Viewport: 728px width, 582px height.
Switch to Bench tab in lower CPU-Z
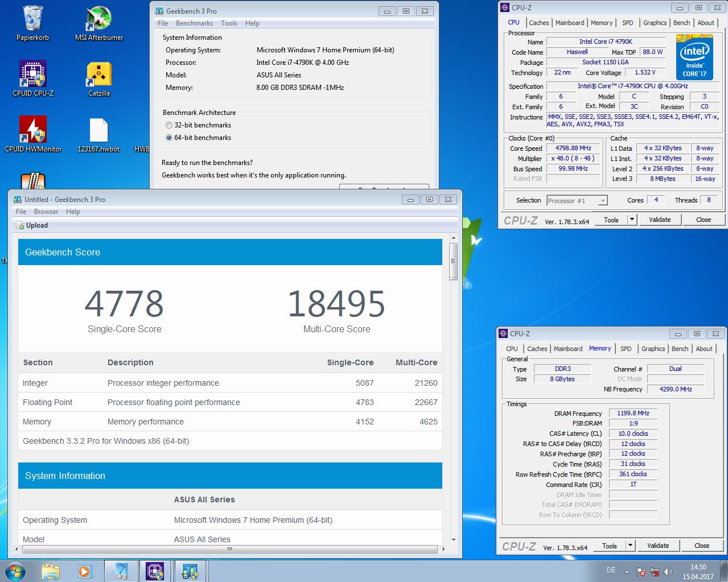pyautogui.click(x=680, y=349)
